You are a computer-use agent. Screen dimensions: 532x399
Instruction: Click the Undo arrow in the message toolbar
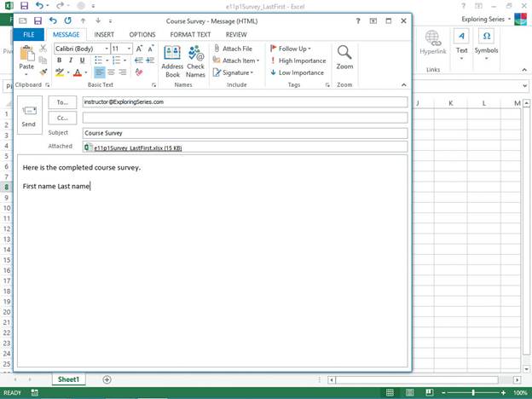[54, 20]
